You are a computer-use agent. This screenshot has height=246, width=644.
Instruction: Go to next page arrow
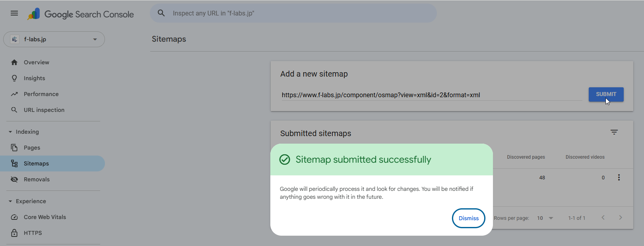620,217
